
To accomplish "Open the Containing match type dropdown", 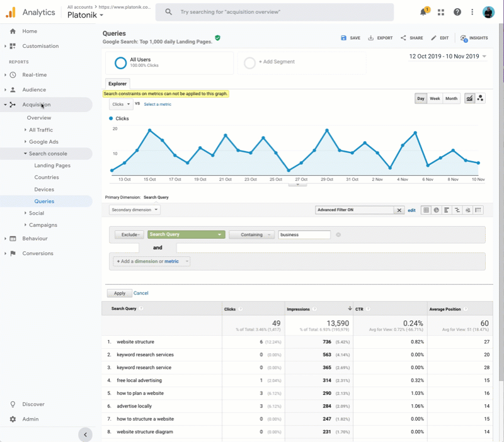I will click(251, 235).
